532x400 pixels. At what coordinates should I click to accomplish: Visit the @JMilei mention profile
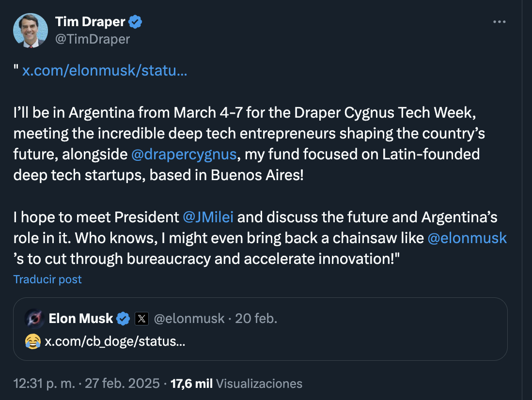(208, 217)
